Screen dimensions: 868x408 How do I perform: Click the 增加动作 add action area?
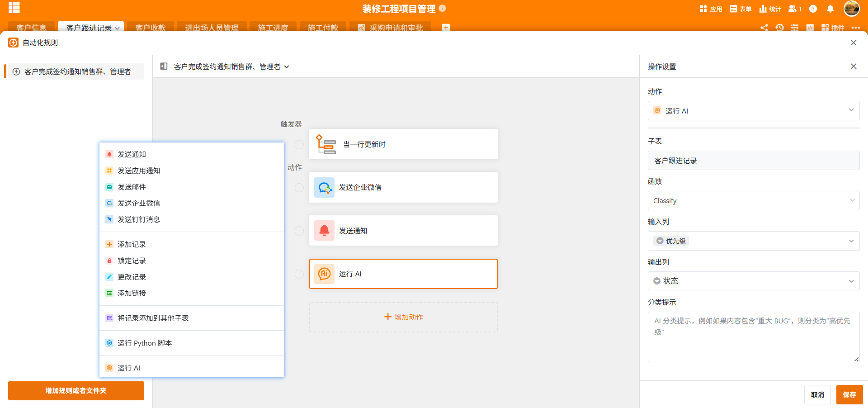click(x=403, y=317)
